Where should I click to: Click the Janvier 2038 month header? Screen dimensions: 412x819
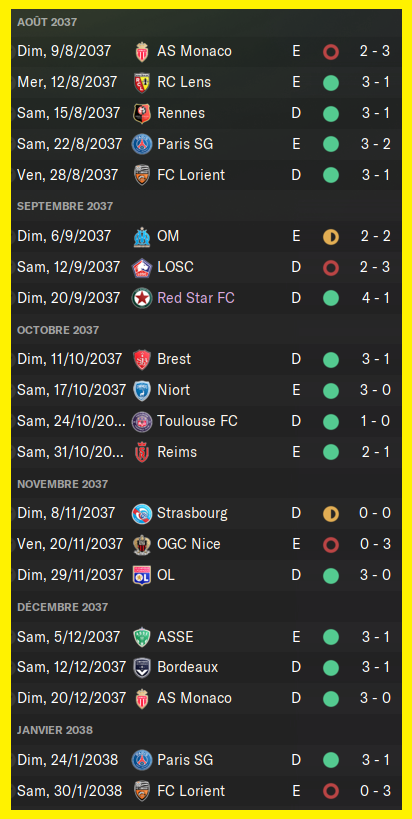[55, 730]
